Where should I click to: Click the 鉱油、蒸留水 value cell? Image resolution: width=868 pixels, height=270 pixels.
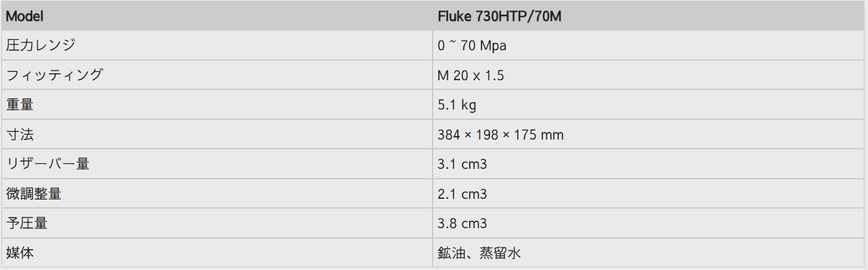[x=649, y=253]
